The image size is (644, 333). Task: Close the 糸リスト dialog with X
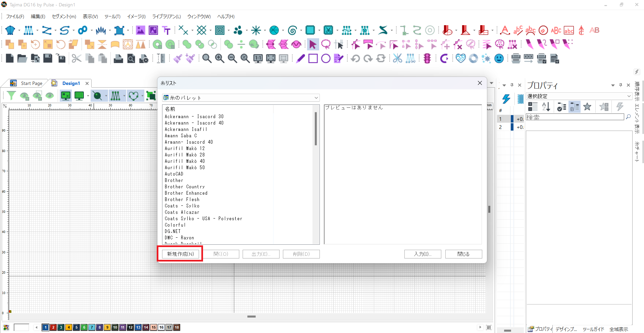pyautogui.click(x=480, y=83)
